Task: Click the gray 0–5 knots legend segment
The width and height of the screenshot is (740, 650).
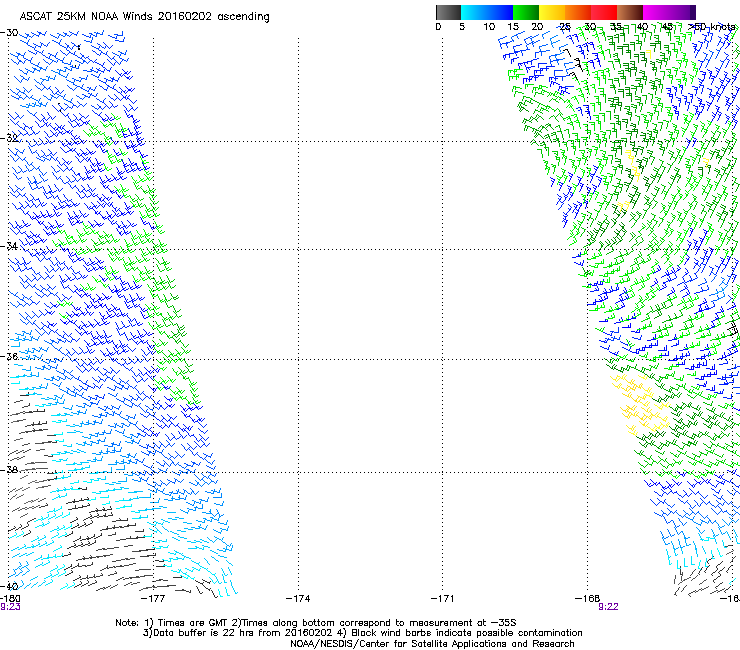Action: (448, 12)
